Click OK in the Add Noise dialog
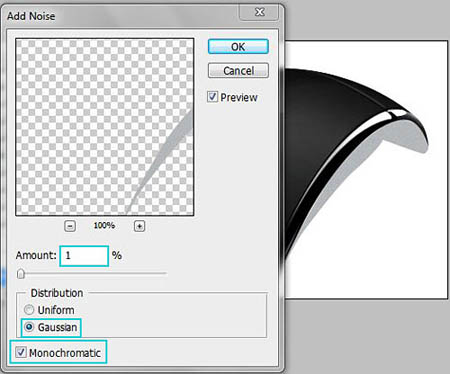This screenshot has width=450, height=374. click(x=238, y=47)
